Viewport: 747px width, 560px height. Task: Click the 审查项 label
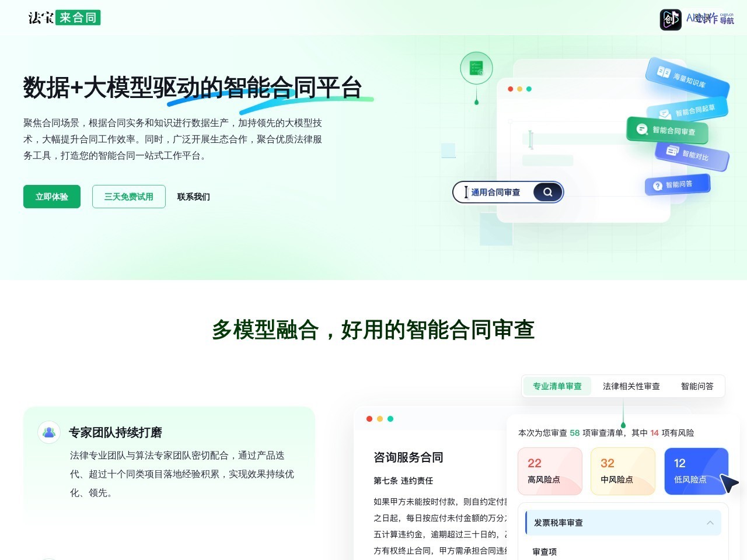click(544, 551)
